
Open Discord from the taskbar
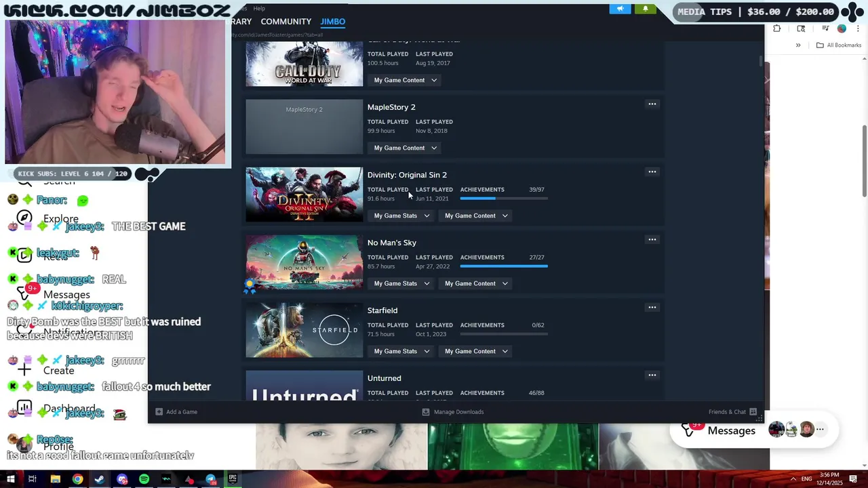coord(122,479)
